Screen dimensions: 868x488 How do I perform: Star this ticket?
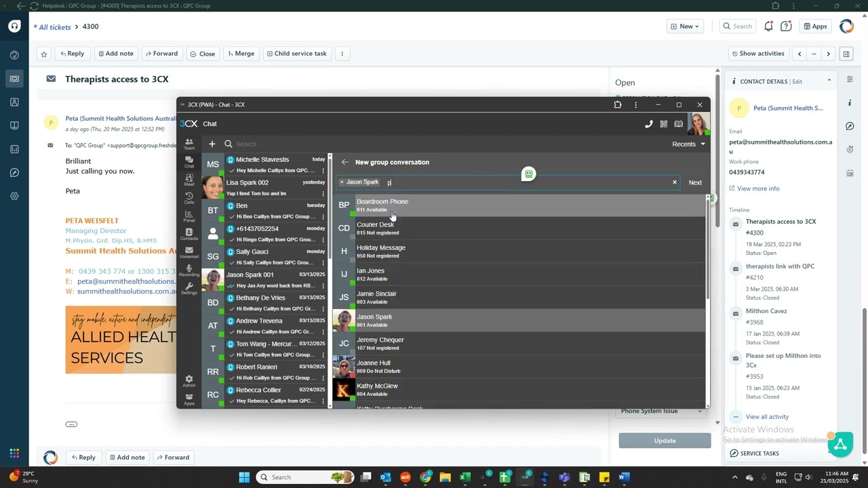[44, 54]
